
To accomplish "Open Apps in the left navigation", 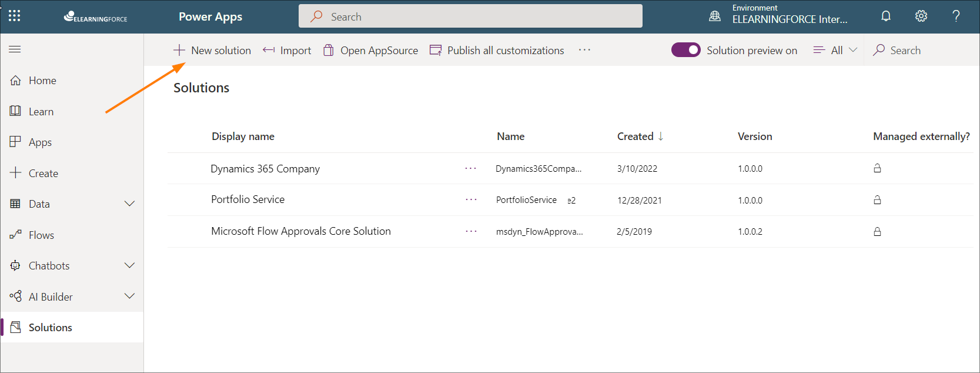I will tap(40, 142).
